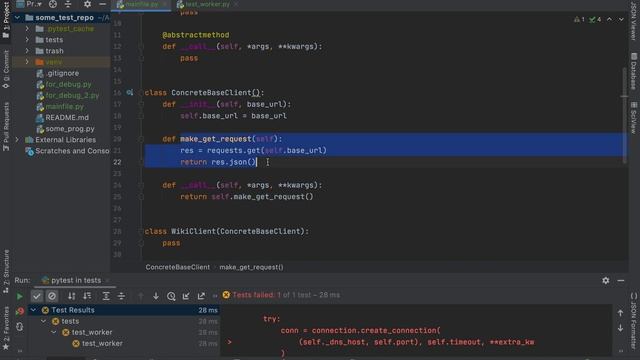
Task: Expand External Libraries node
Action: [x=17, y=140]
